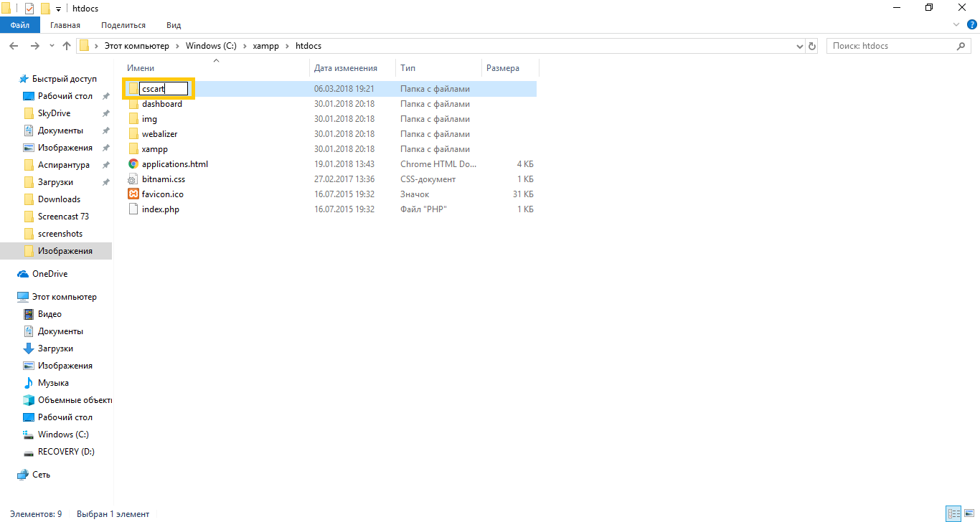Click the cscart rename text field
Screen dimensions: 980x522
point(164,89)
